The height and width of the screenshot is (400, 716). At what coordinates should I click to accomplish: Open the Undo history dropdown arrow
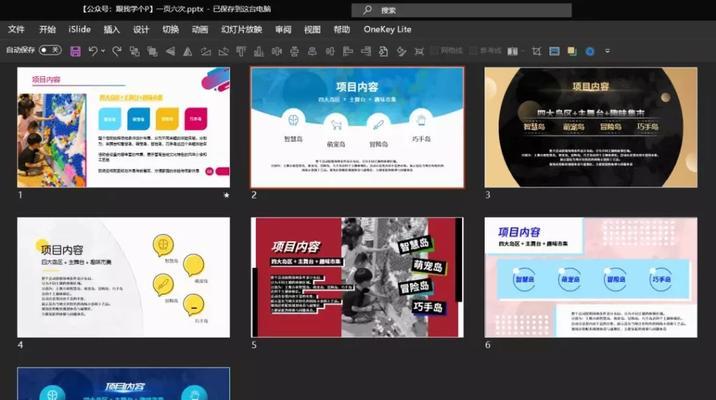pos(103,51)
